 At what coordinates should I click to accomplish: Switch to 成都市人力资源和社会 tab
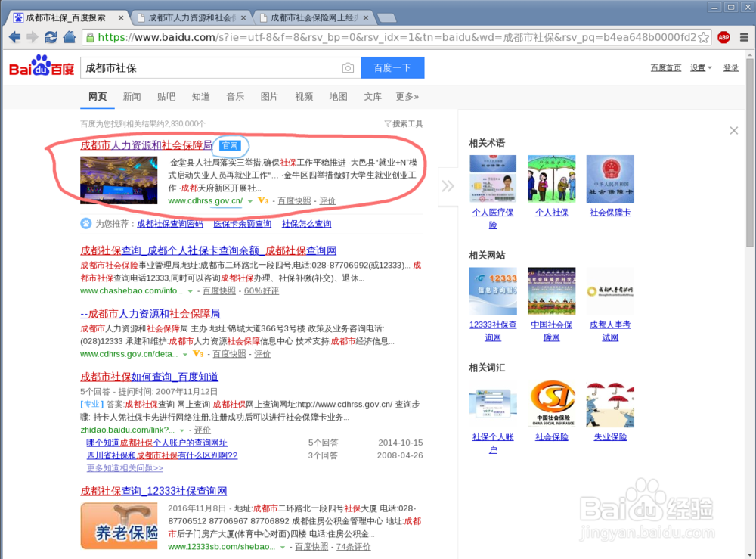point(191,18)
